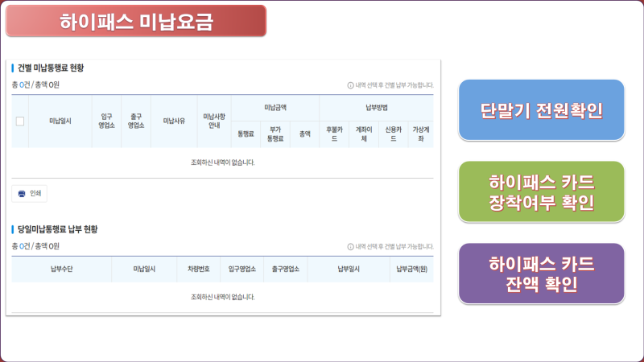
Task: Click the 신용카드 column header
Action: click(x=393, y=134)
